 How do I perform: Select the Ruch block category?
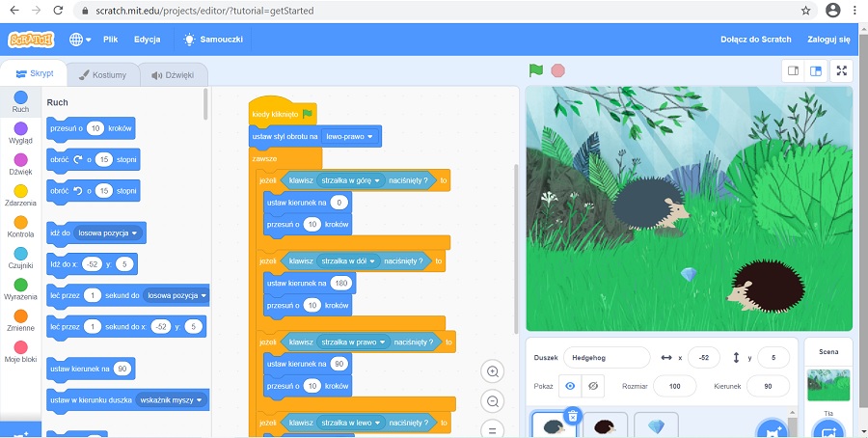point(20,102)
